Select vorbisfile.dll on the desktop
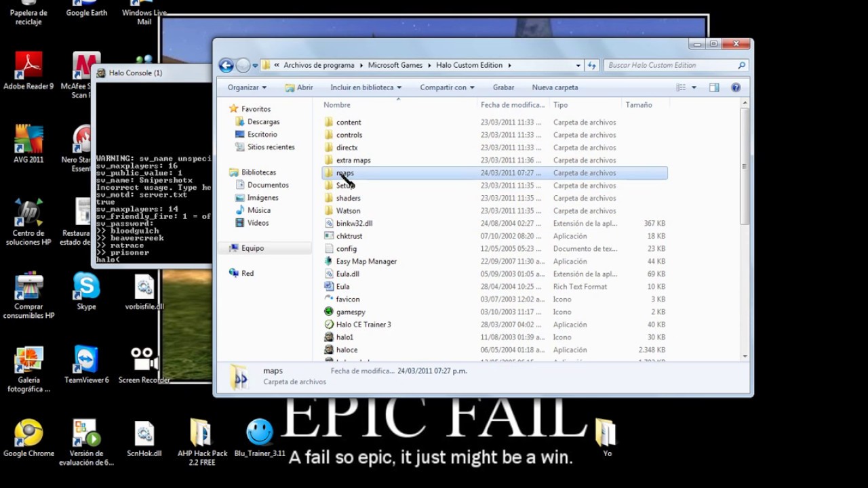Viewport: 868px width, 488px height. coord(144,291)
